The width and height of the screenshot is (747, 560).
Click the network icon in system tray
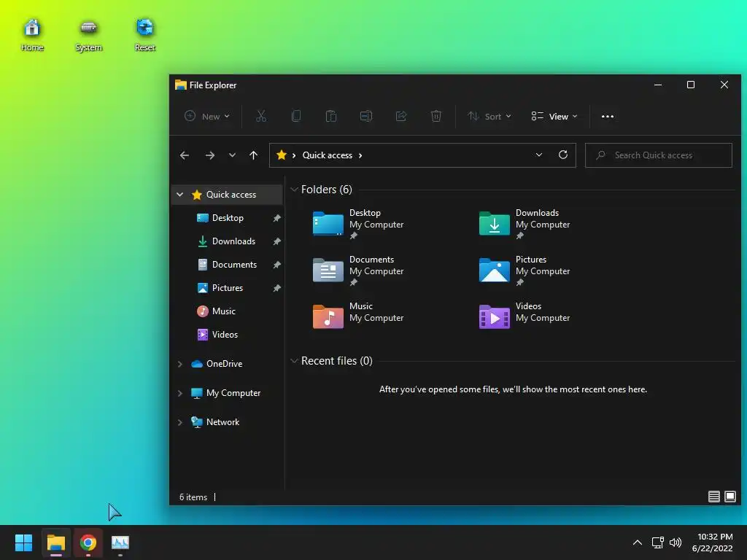657,542
